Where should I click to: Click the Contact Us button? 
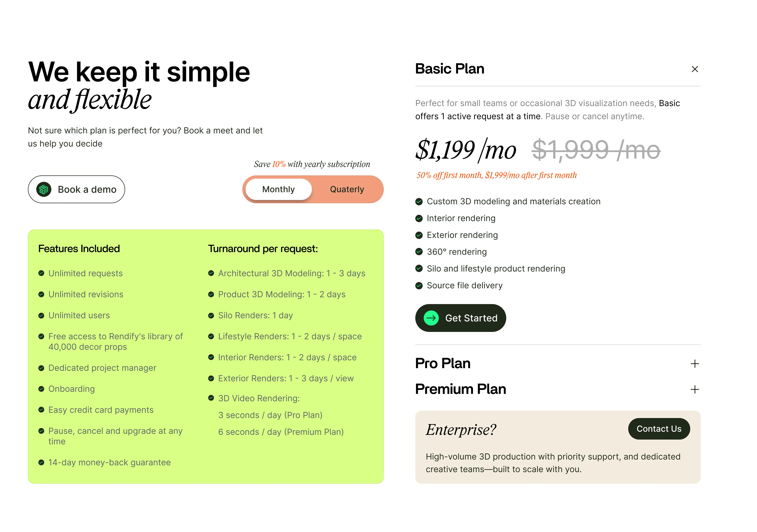pyautogui.click(x=659, y=429)
